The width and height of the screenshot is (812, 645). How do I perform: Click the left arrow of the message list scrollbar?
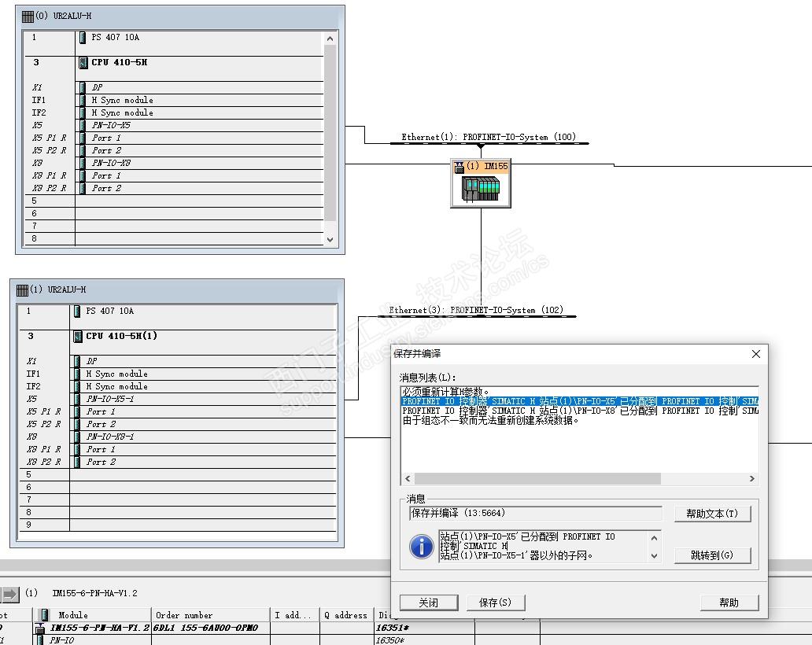click(x=408, y=479)
